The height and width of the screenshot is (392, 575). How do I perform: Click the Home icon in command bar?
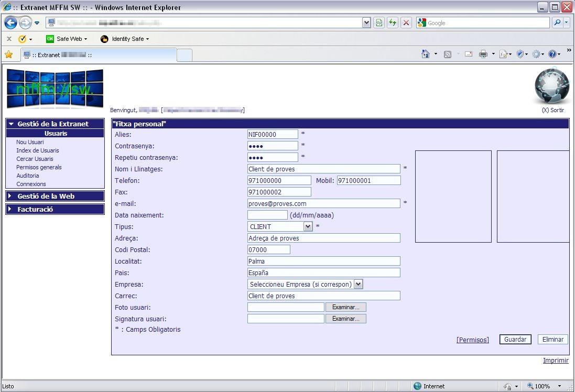coord(426,54)
